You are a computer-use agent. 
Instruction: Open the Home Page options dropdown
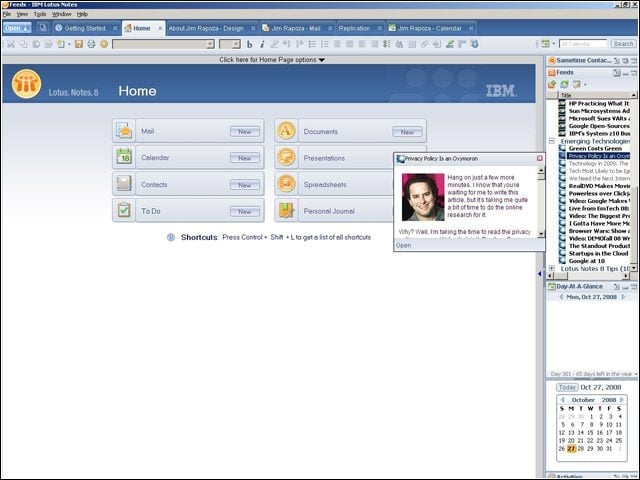click(x=272, y=60)
